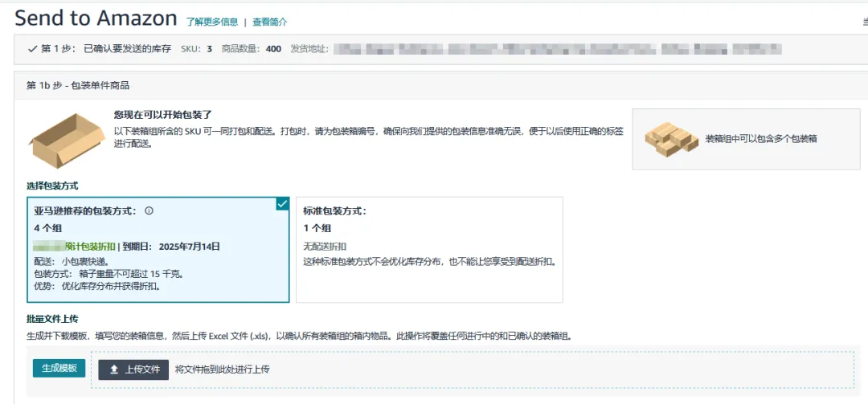Click the blurred 发货地址 shipping address

(x=556, y=49)
